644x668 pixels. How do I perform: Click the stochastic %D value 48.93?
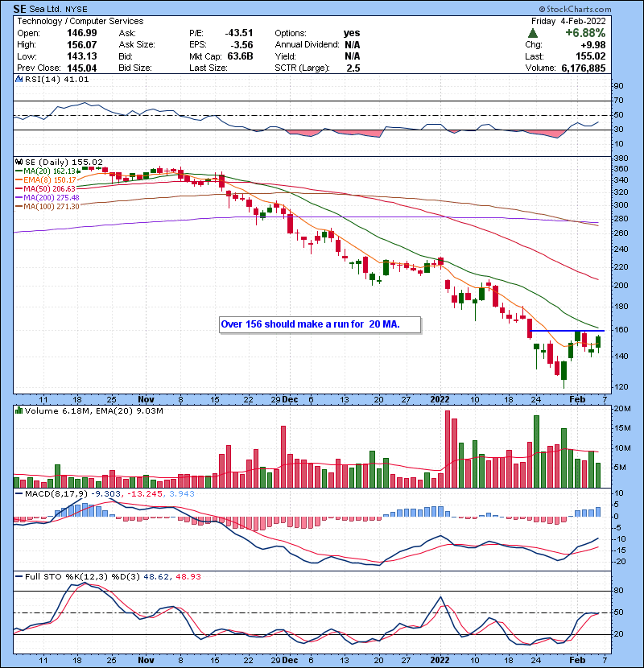[188, 576]
